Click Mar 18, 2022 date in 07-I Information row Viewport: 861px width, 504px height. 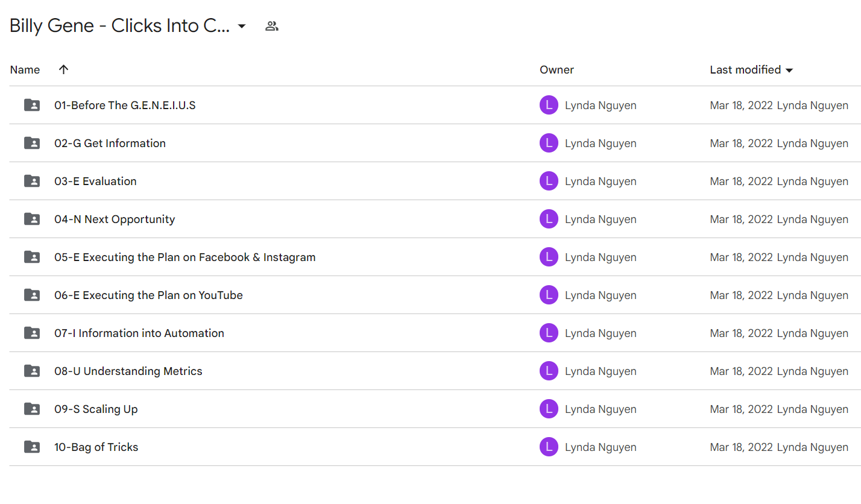coord(741,333)
